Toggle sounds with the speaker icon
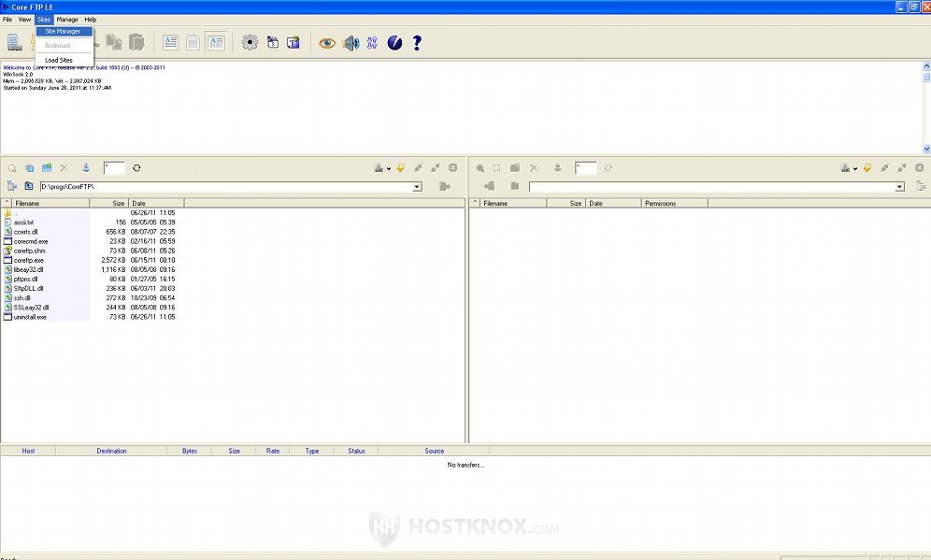931x560 pixels. (351, 43)
